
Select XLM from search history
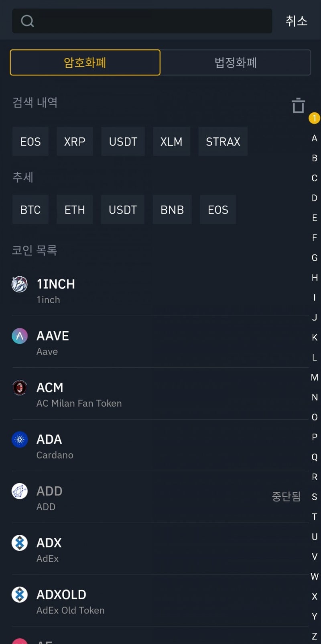171,142
